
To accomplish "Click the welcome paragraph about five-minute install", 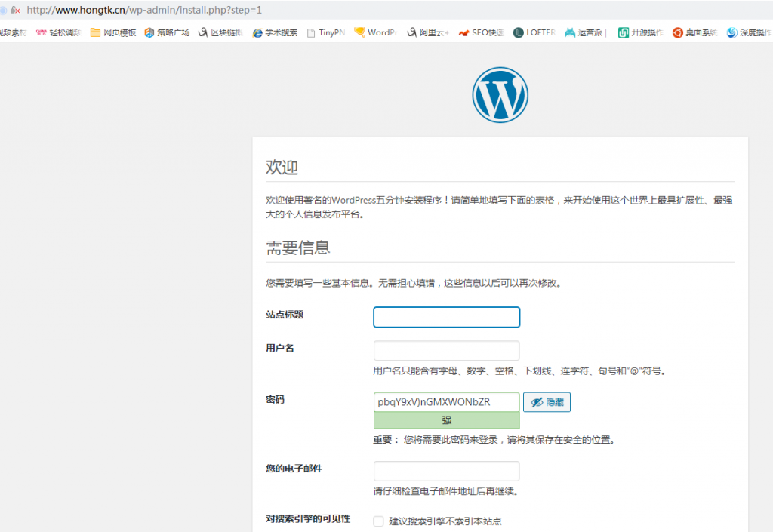I will click(x=499, y=207).
